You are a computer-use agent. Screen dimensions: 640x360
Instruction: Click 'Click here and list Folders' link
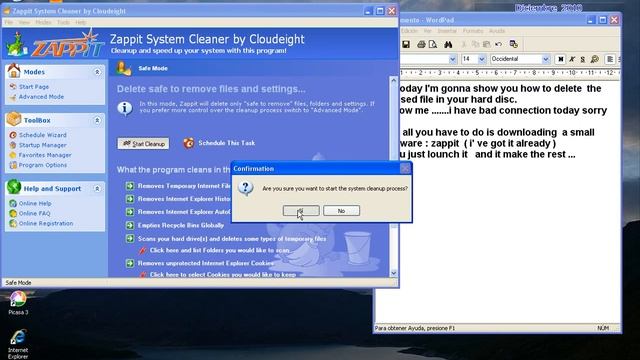[220, 250]
